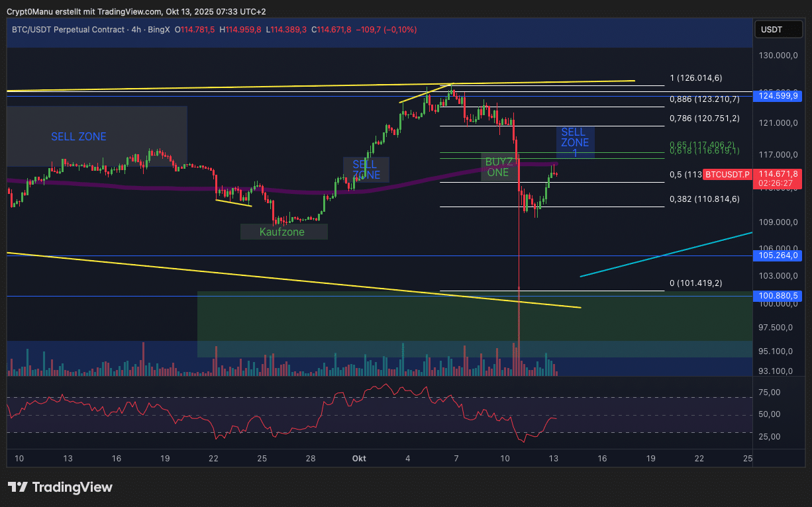This screenshot has width=812, height=507.
Task: Select the green Kaufzone label
Action: 283,232
